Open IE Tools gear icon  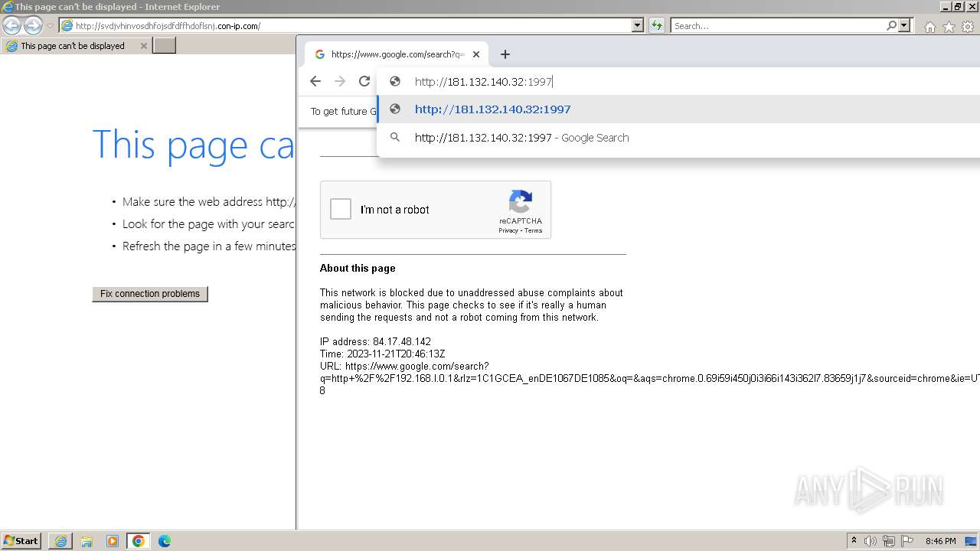click(x=968, y=27)
